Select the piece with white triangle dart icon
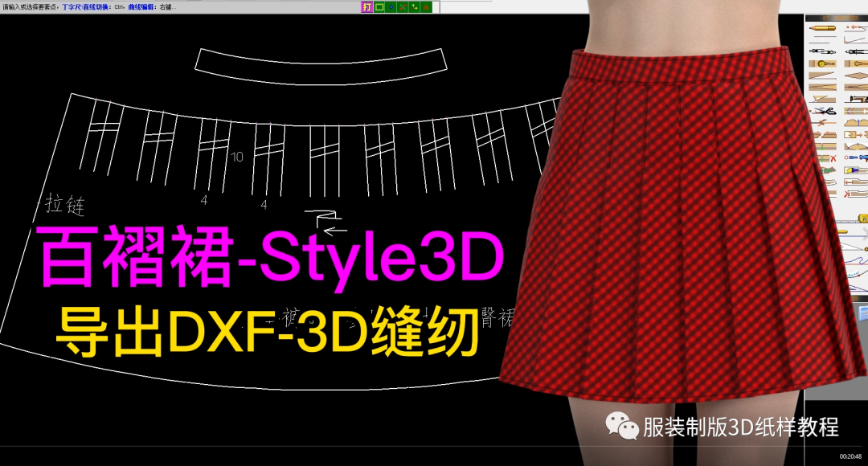This screenshot has width=868, height=466. click(x=823, y=99)
